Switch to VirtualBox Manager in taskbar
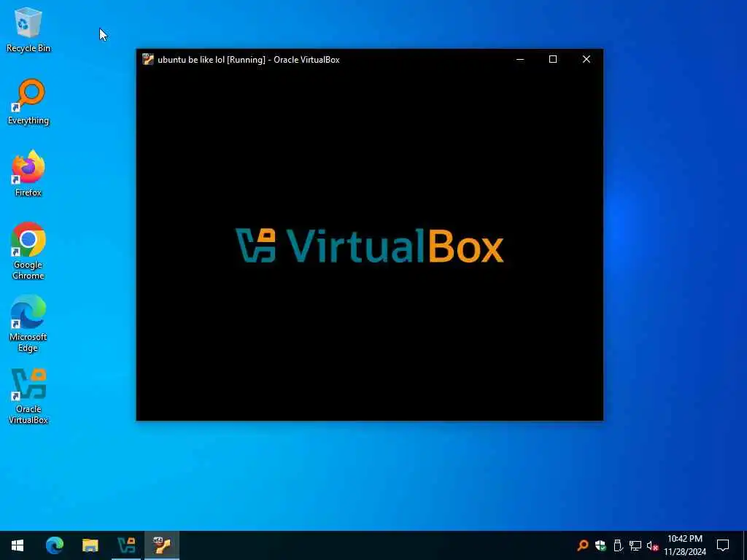 point(126,545)
